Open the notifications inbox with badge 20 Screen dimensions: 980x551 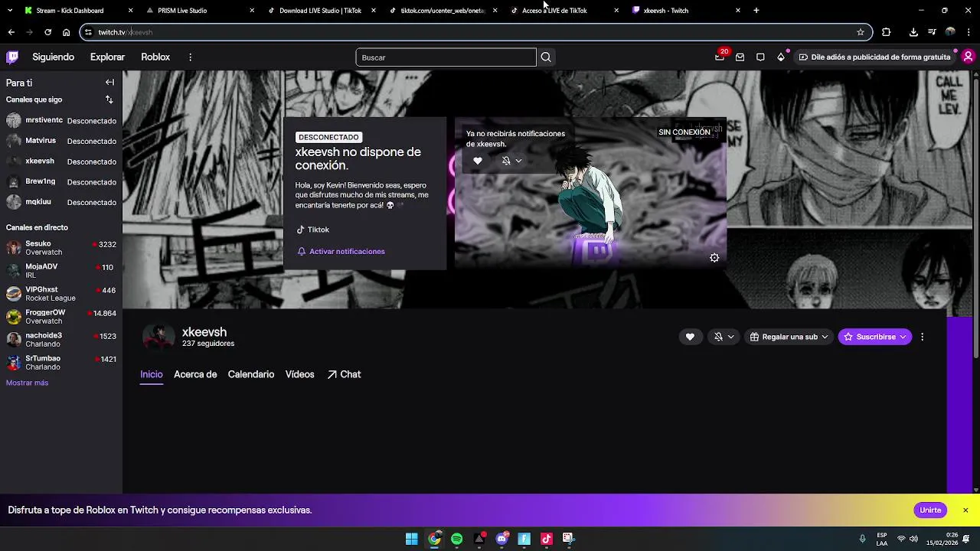pyautogui.click(x=720, y=57)
